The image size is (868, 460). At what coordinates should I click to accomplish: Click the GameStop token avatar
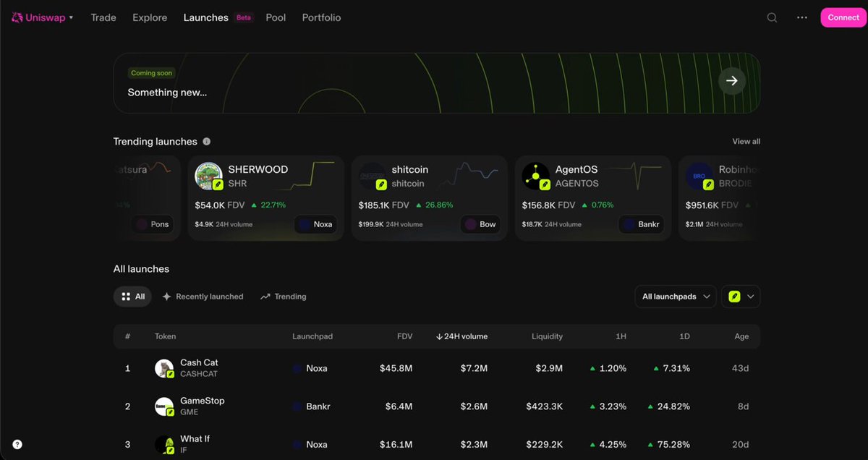164,406
